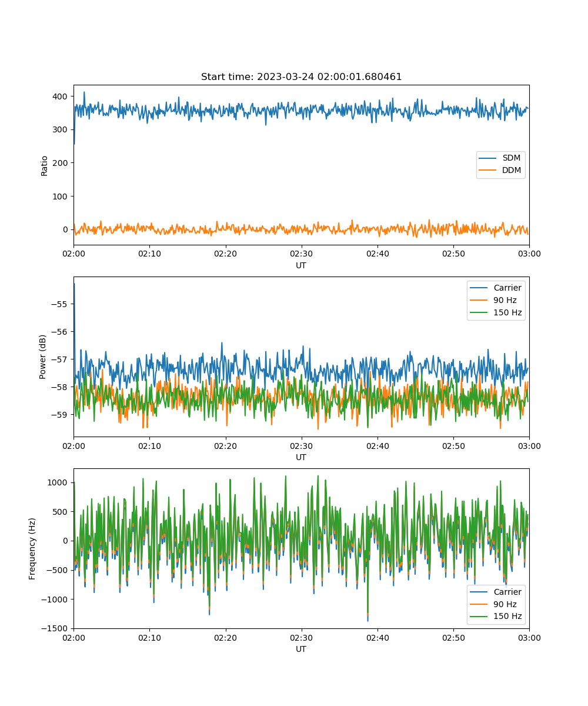588x706 pixels.
Task: Click the 200 tick on the Ratio axis
Action: 61,163
